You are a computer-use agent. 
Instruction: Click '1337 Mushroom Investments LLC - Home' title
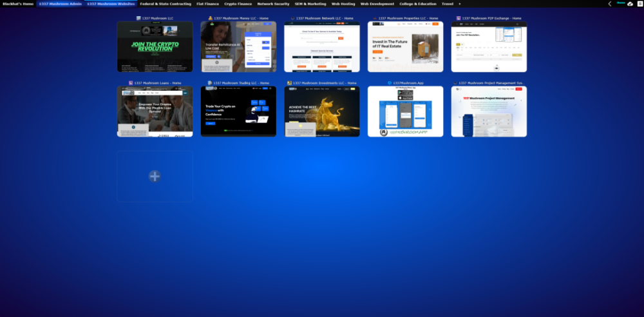click(325, 83)
